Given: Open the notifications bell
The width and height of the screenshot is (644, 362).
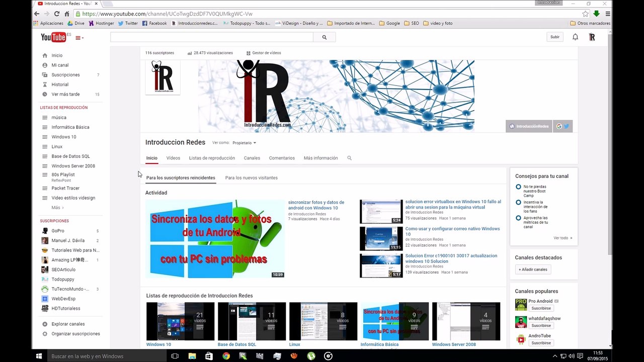Looking at the screenshot, I should tap(575, 37).
